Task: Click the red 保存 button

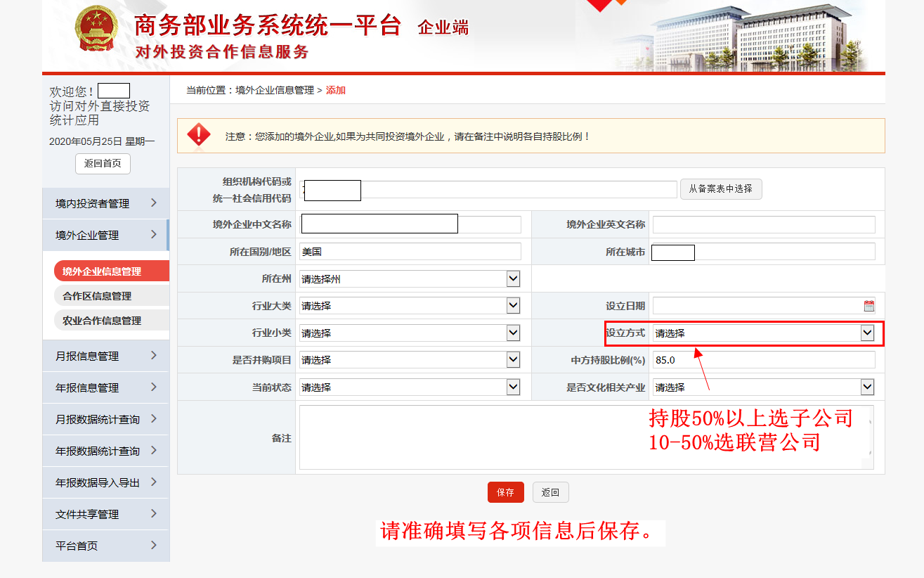Action: click(505, 492)
